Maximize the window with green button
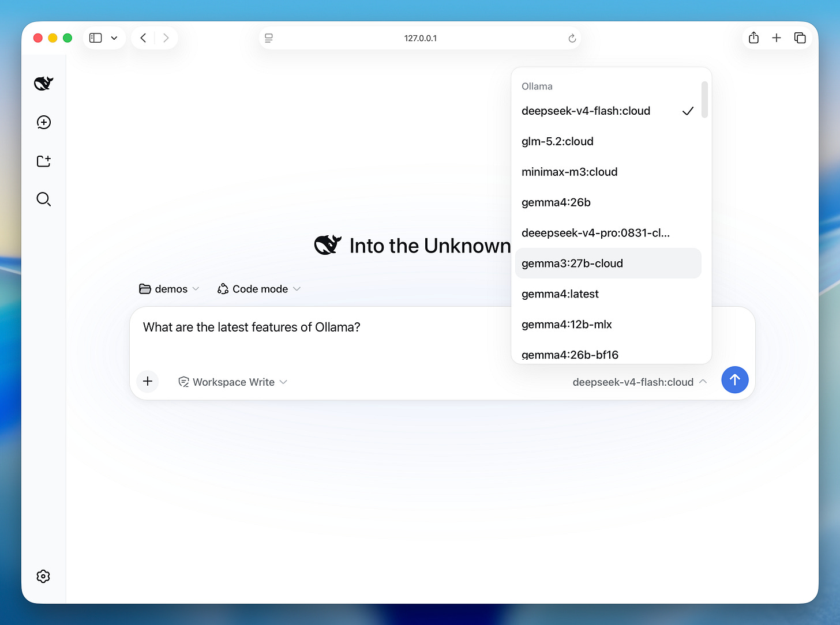840x625 pixels. 67,38
